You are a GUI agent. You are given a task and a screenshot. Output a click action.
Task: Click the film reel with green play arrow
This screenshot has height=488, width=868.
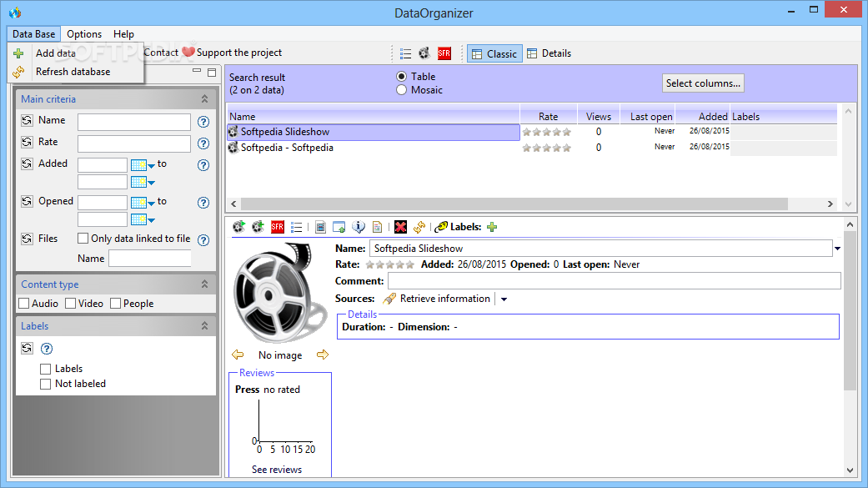(x=239, y=227)
